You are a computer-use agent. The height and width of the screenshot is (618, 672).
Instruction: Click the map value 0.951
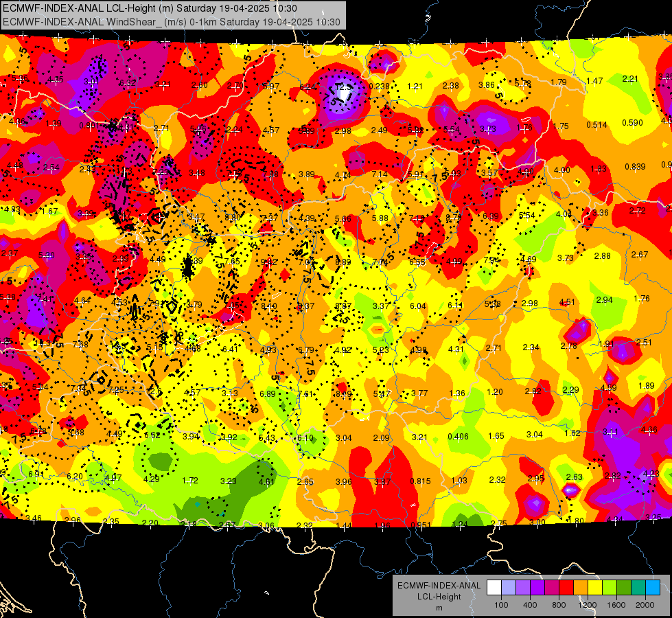pyautogui.click(x=420, y=525)
